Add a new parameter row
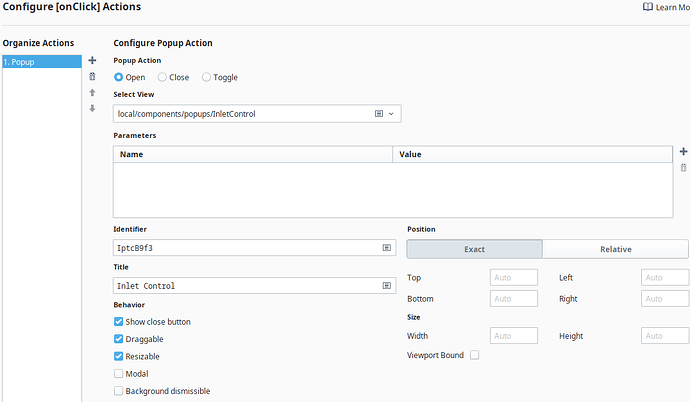Screen dimensions: 690x402 [x=683, y=151]
